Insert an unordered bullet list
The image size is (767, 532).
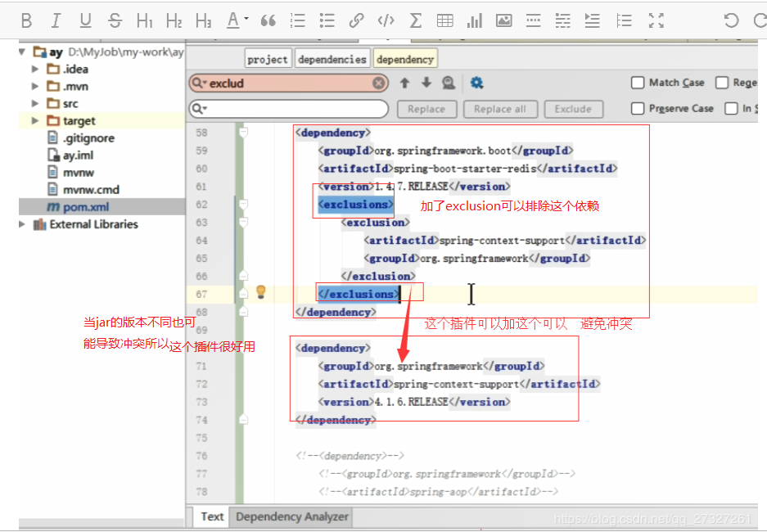327,20
